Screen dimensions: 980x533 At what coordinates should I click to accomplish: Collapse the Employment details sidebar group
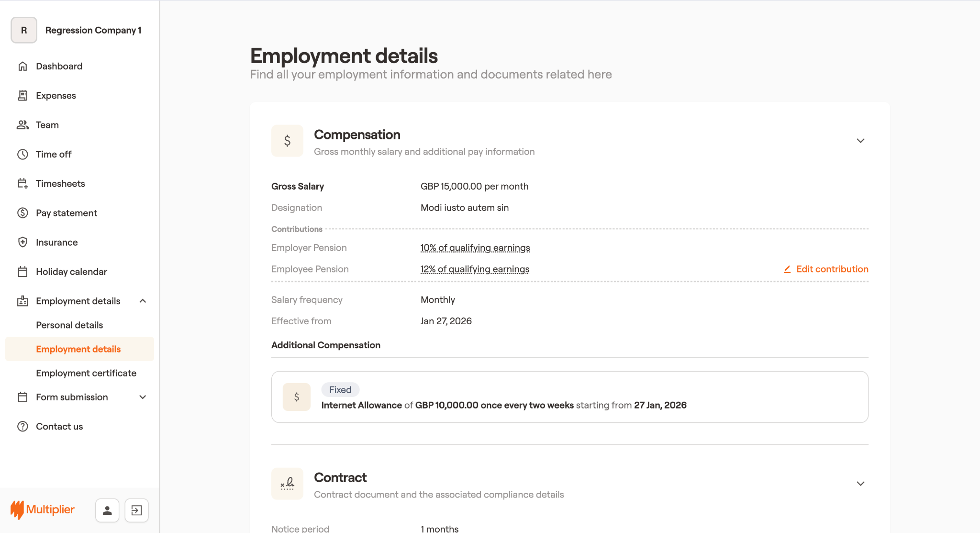tap(142, 301)
